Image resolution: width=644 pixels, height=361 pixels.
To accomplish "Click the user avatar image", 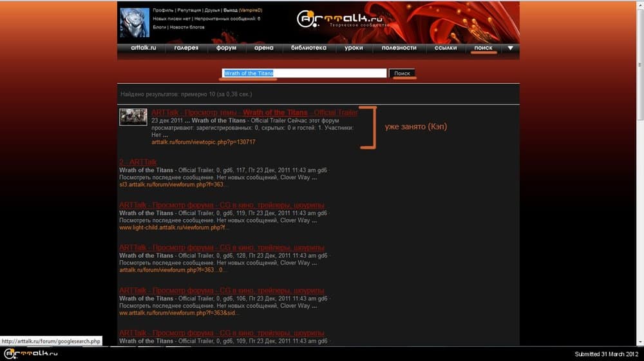I will click(135, 23).
